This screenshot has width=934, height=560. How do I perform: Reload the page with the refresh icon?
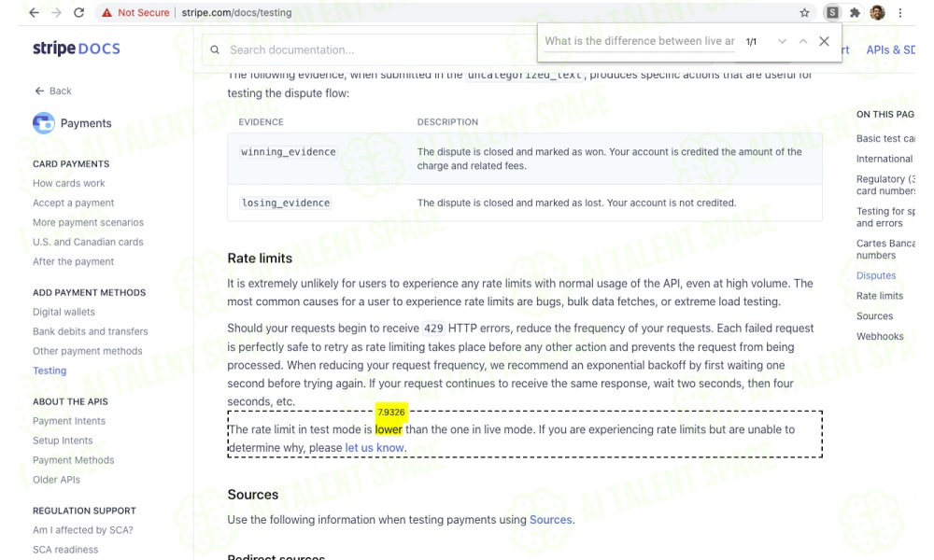pyautogui.click(x=78, y=12)
